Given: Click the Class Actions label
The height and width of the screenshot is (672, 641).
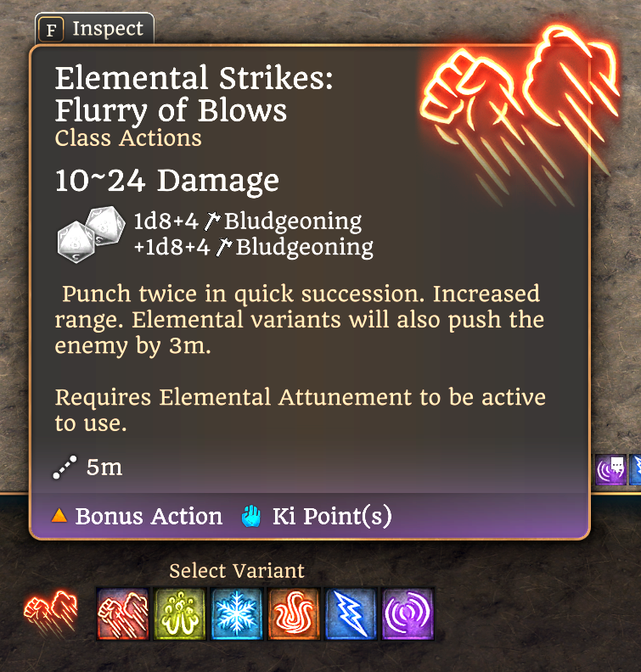Looking at the screenshot, I should click(128, 138).
